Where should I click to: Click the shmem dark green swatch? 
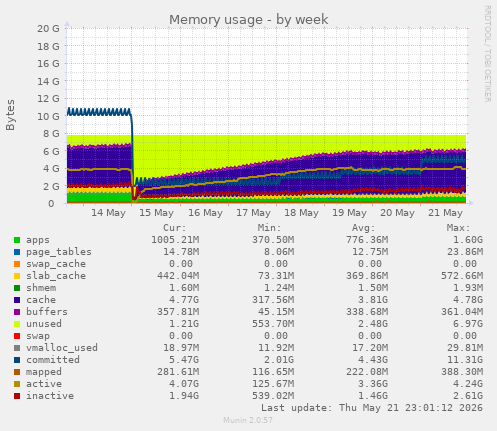coord(17,288)
